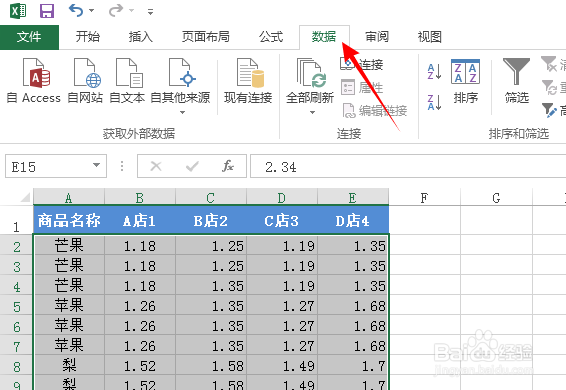Select column A header
This screenshot has width=566, height=390.
click(69, 198)
